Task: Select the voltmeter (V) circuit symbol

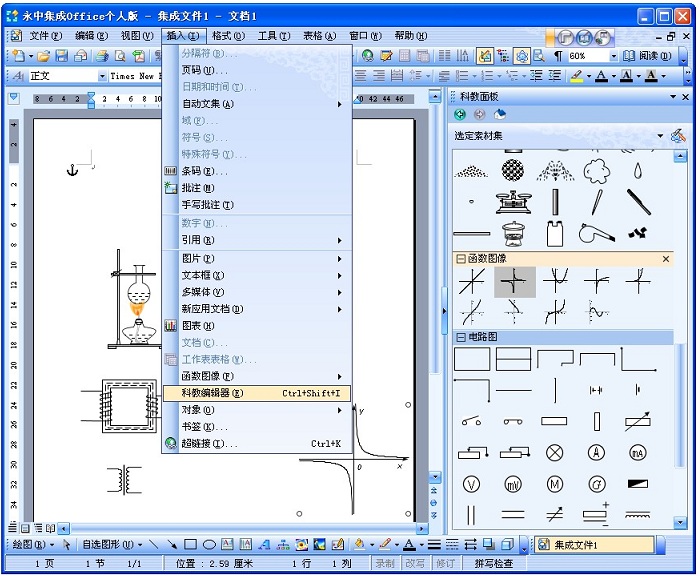Action: click(x=471, y=484)
